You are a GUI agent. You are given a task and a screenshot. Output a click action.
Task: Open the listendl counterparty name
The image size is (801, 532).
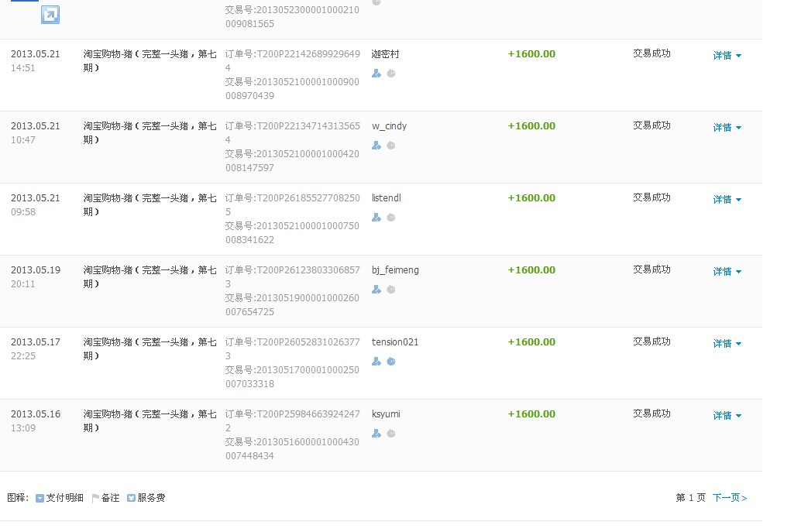(387, 198)
